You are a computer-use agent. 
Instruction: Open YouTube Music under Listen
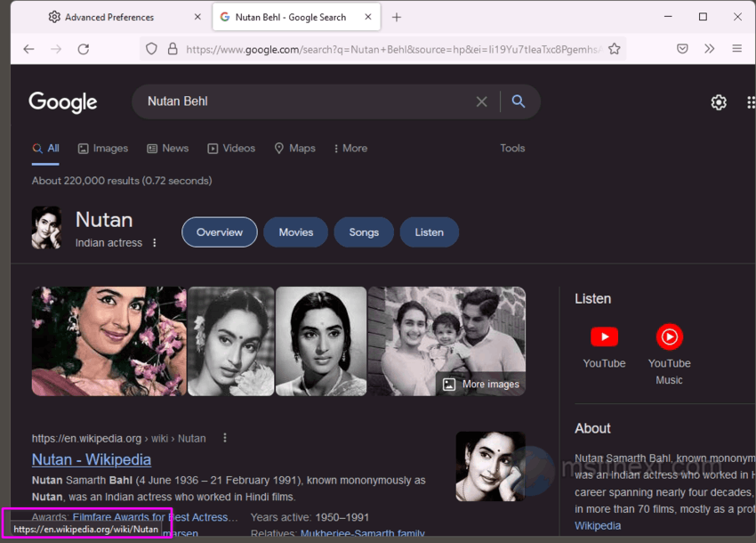pos(669,354)
